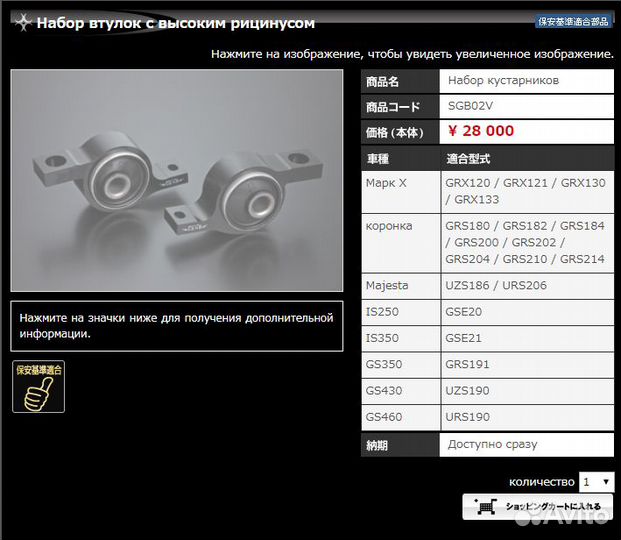
Task: Click the page title 'Набор втулок с высоким рицинусом'
Action: 175,23
